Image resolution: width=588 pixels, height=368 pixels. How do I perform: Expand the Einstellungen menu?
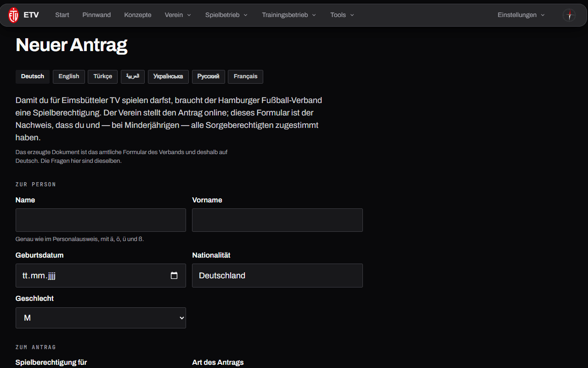(521, 15)
